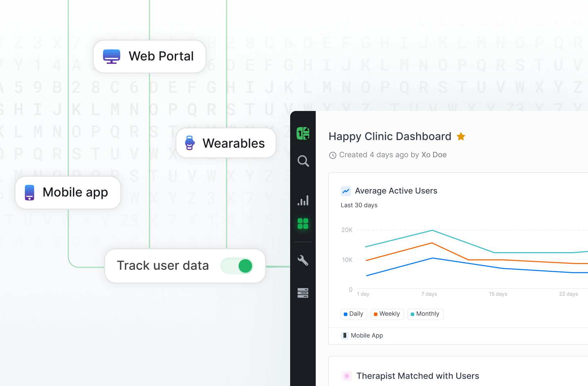
Task: Open search from the sidebar magnifier icon
Action: [303, 161]
